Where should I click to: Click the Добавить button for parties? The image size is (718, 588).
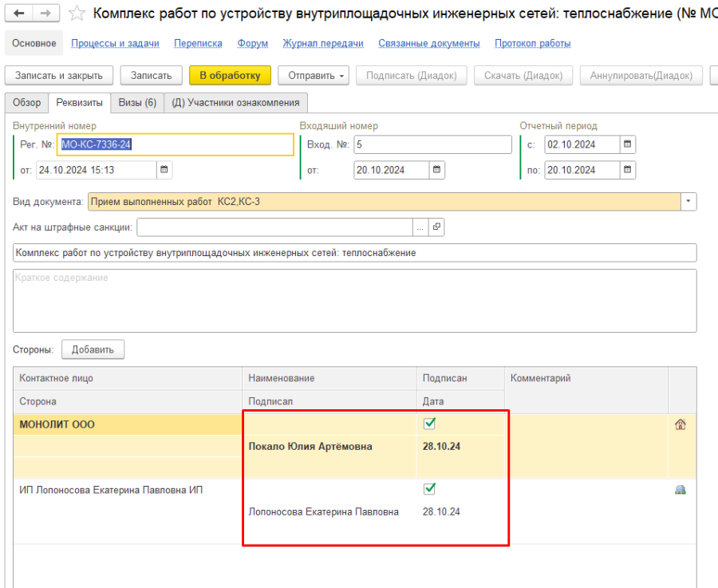[x=93, y=349]
